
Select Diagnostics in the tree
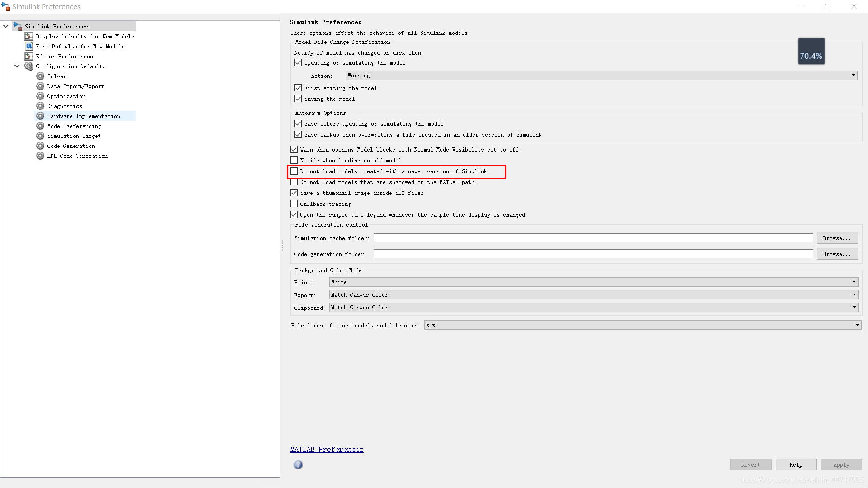[65, 106]
